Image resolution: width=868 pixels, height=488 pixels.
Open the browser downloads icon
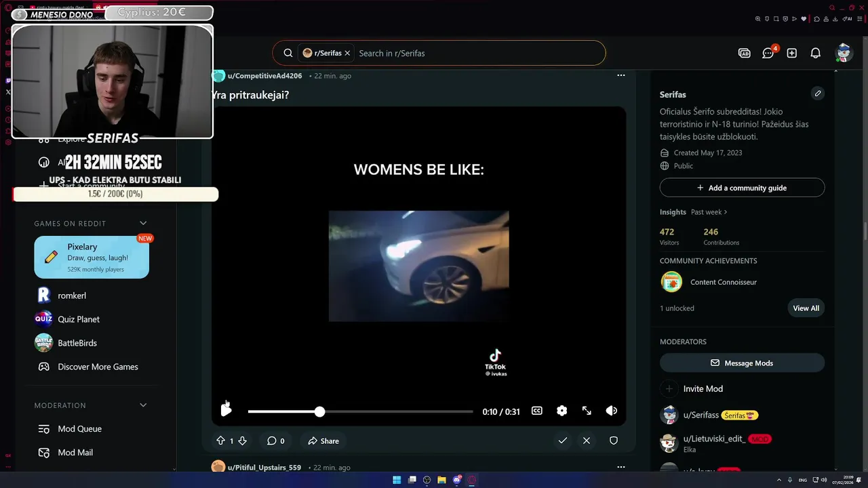835,19
